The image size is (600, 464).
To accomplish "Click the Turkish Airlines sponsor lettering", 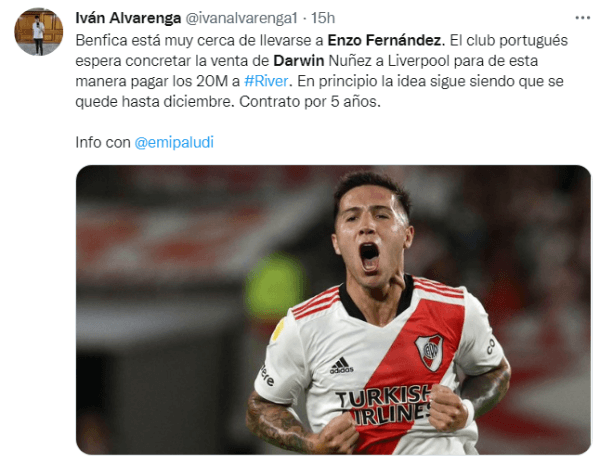I will pyautogui.click(x=385, y=404).
